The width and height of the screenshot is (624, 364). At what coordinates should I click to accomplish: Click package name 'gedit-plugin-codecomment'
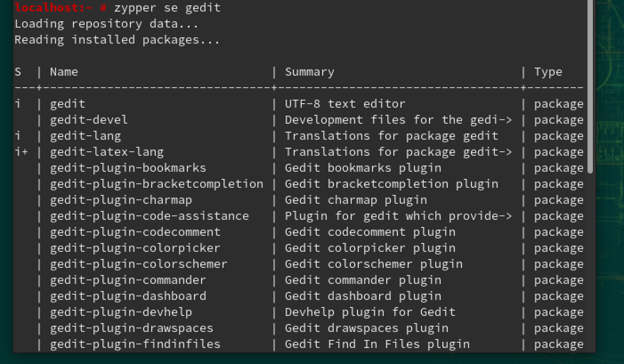[x=135, y=232]
